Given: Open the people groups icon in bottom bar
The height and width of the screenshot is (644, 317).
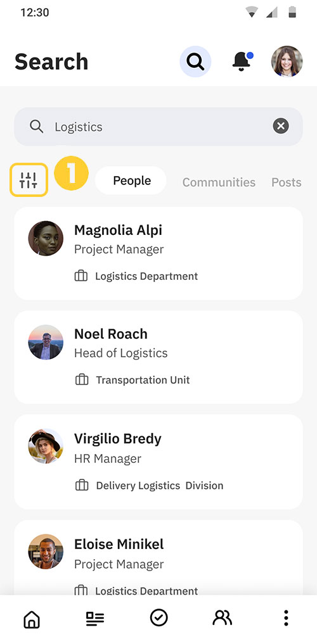Looking at the screenshot, I should [x=223, y=617].
